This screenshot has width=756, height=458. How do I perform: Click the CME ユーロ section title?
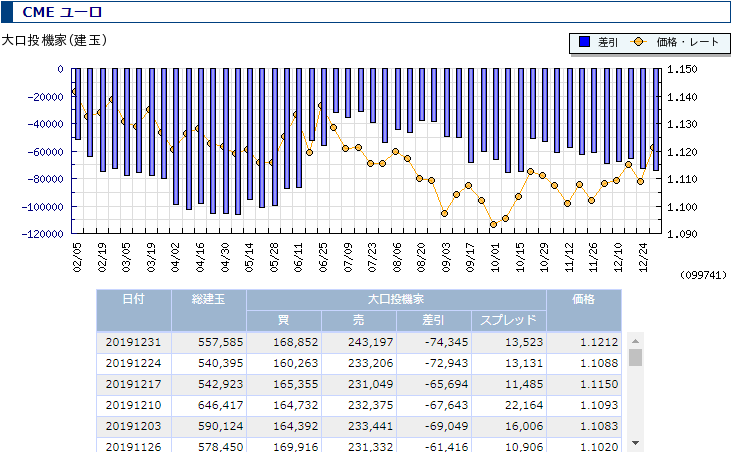click(x=62, y=12)
